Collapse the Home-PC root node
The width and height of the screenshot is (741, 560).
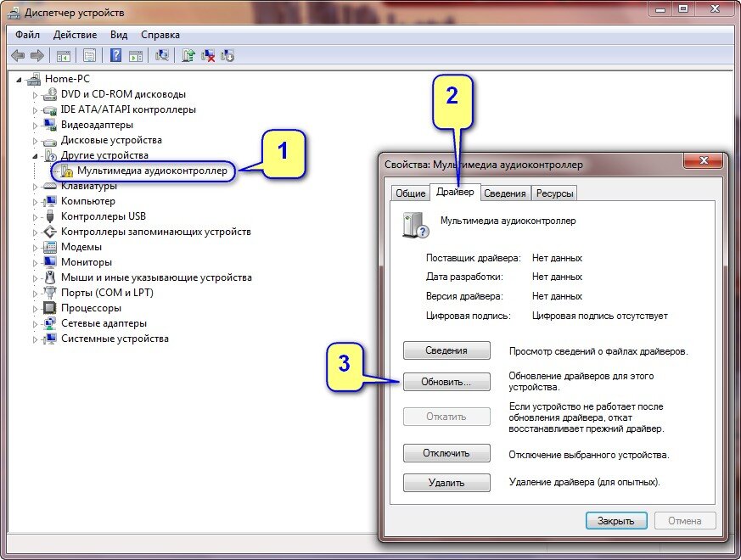(x=19, y=80)
